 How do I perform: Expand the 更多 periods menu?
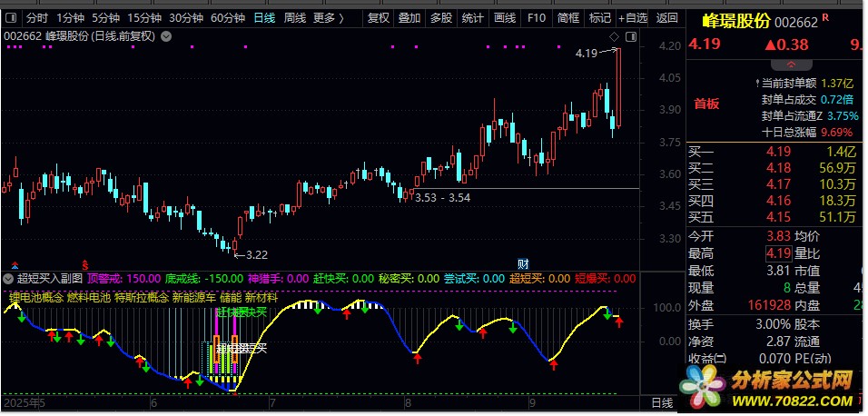[x=329, y=18]
